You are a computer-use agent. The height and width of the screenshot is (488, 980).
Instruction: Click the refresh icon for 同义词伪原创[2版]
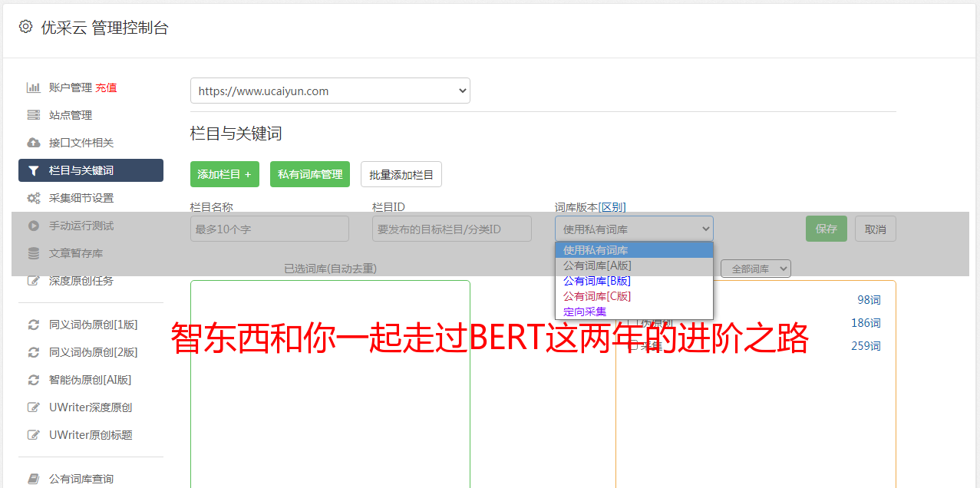(x=33, y=352)
